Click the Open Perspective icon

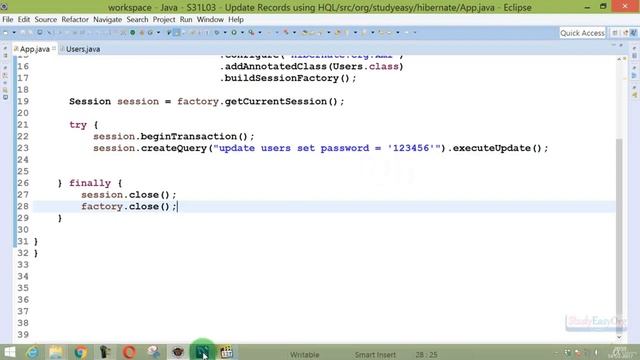pyautogui.click(x=615, y=33)
